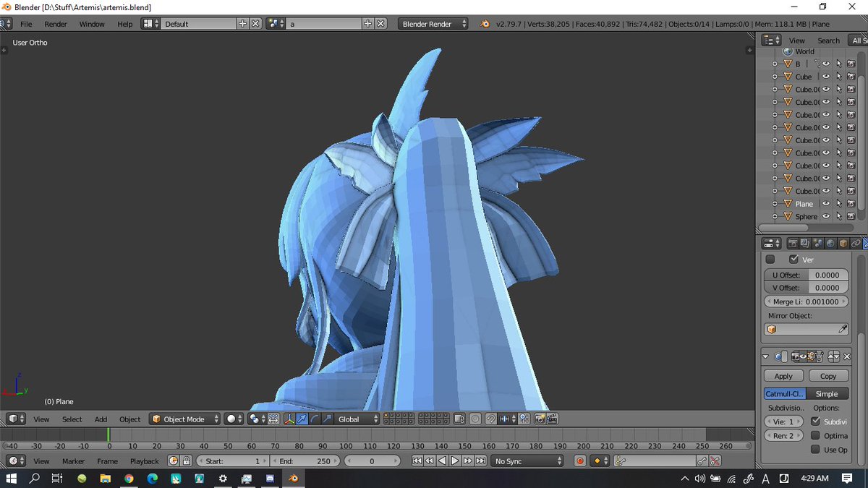868x488 pixels.
Task: Click the View subdivisions level field
Action: pos(784,421)
